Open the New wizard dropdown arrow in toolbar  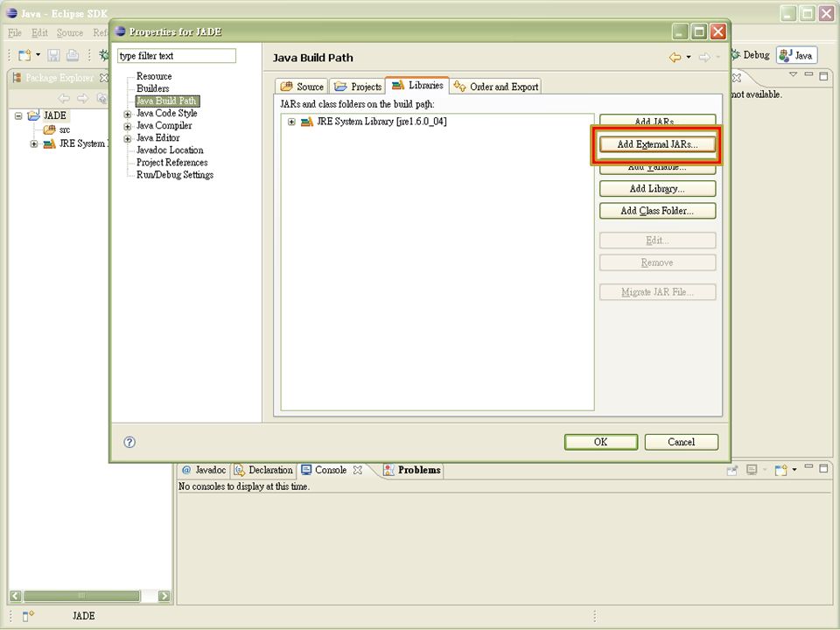tap(38, 54)
